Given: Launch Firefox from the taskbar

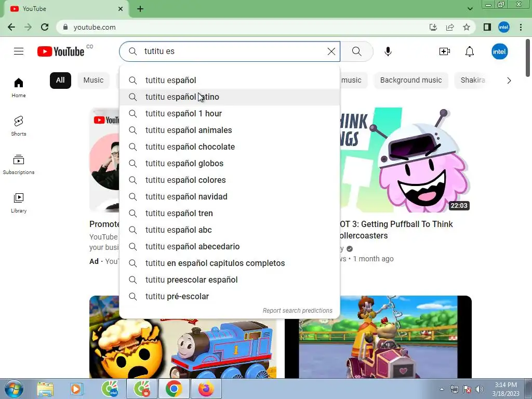Looking at the screenshot, I should pos(206,389).
